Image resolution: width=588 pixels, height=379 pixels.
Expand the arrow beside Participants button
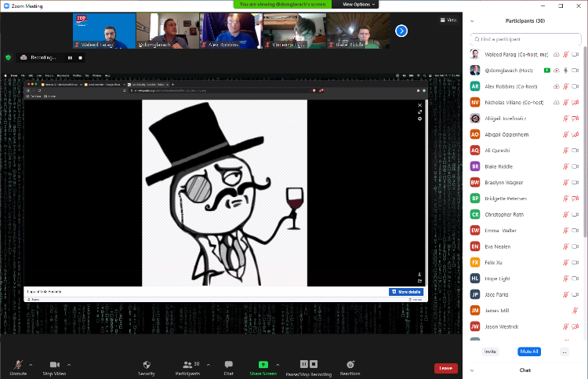point(209,365)
